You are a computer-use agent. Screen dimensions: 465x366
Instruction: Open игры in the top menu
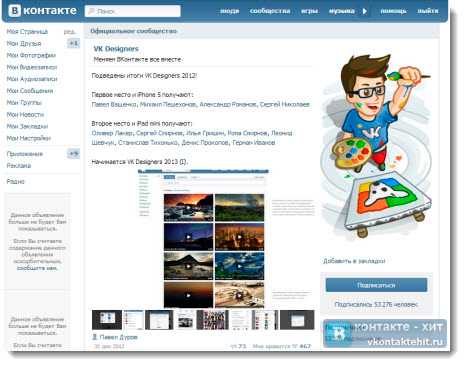[309, 11]
